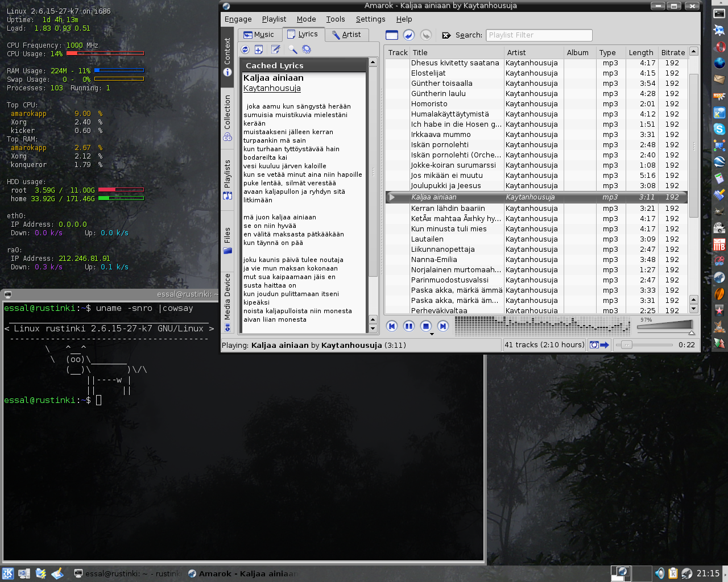728x582 pixels.
Task: Click the clear search filter icon
Action: click(446, 35)
